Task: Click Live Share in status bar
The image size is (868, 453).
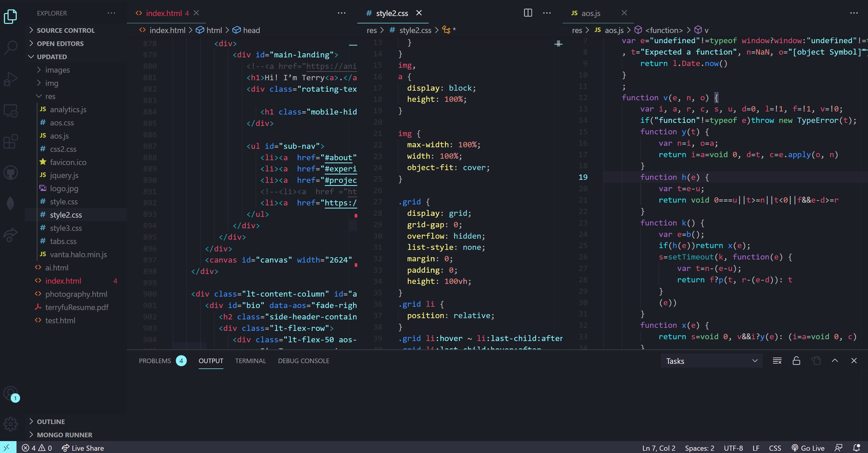Action: (x=83, y=448)
